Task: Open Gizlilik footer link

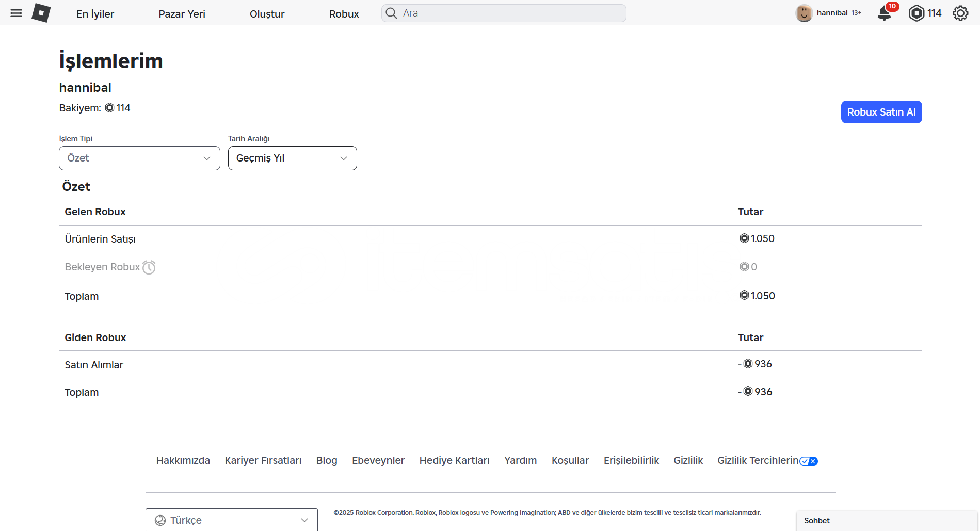Action: pyautogui.click(x=688, y=460)
